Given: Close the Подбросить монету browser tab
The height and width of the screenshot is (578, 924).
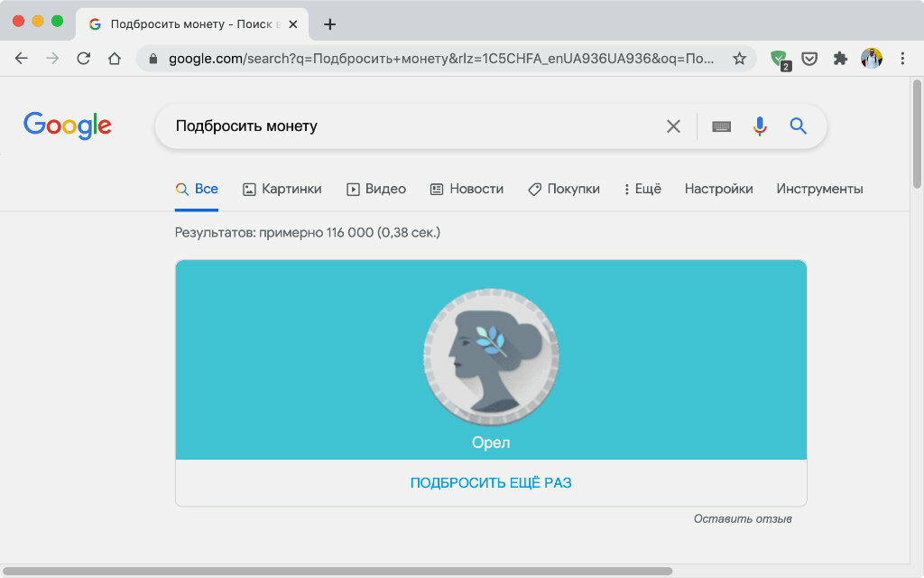Looking at the screenshot, I should click(x=293, y=24).
